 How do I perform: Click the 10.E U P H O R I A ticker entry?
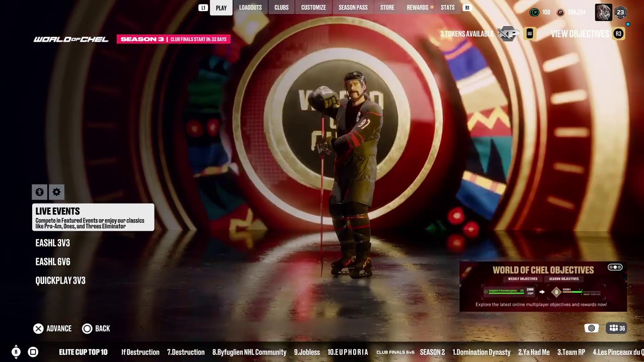[x=348, y=352]
